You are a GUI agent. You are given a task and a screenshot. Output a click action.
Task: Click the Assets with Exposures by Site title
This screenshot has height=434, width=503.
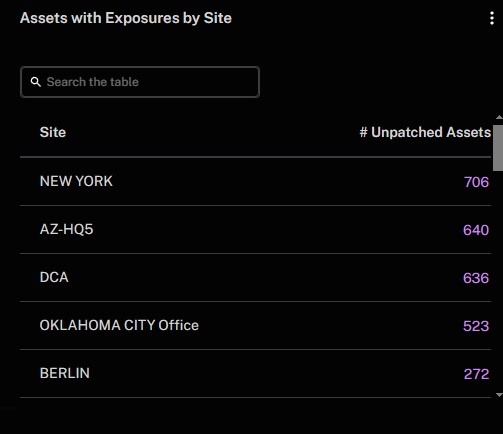click(126, 18)
